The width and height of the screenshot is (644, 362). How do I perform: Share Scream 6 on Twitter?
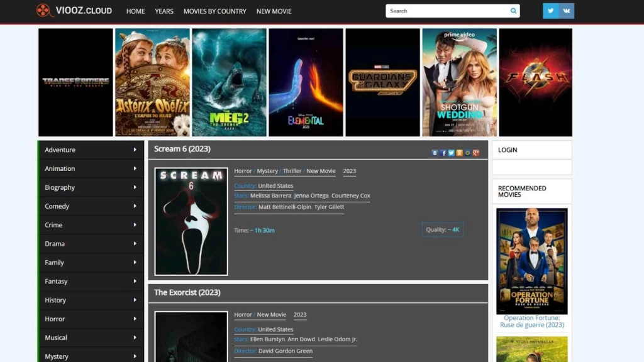click(451, 153)
